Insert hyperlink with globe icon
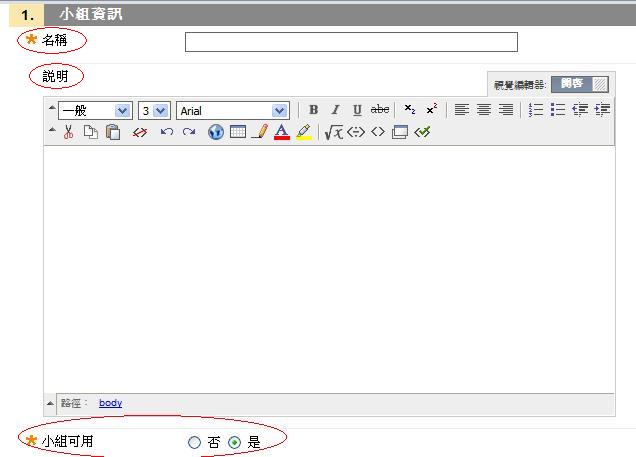Image resolution: width=636 pixels, height=457 pixels. pyautogui.click(x=216, y=132)
